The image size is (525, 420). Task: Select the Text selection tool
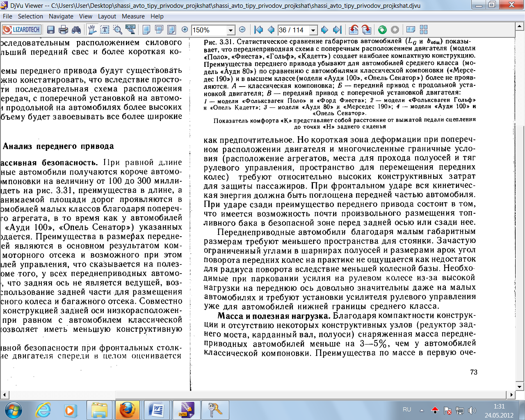click(x=105, y=30)
